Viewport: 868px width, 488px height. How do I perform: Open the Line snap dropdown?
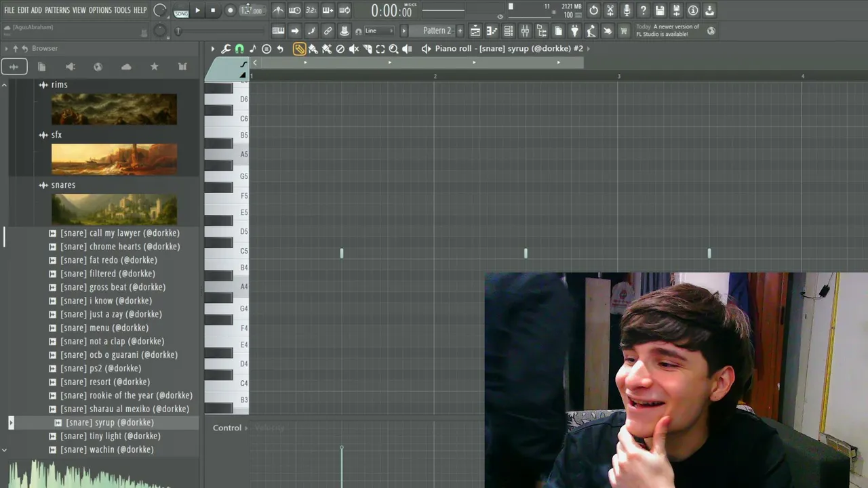click(x=379, y=31)
